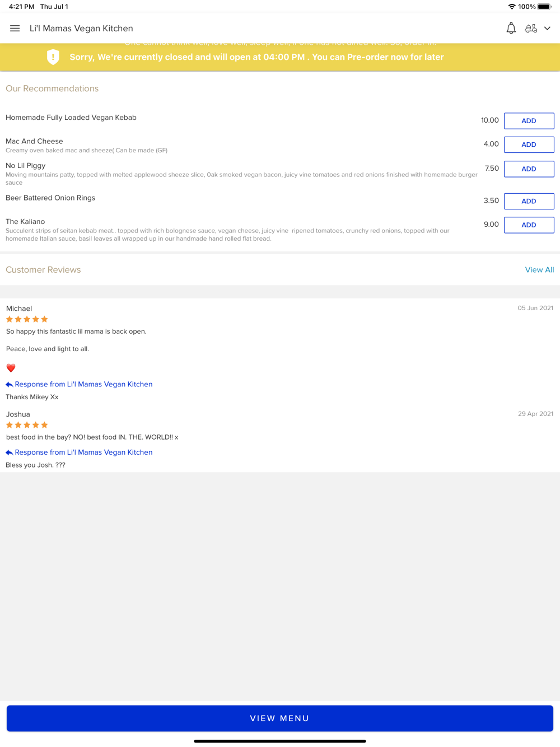Add Homemade Fully Loaded Vegan Kebab
The image size is (560, 747).
click(529, 121)
